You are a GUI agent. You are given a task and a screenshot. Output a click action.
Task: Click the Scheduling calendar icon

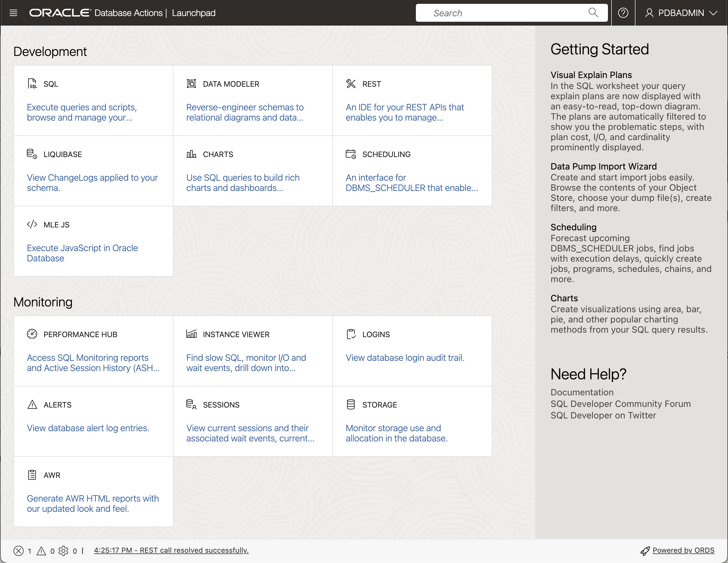point(351,154)
